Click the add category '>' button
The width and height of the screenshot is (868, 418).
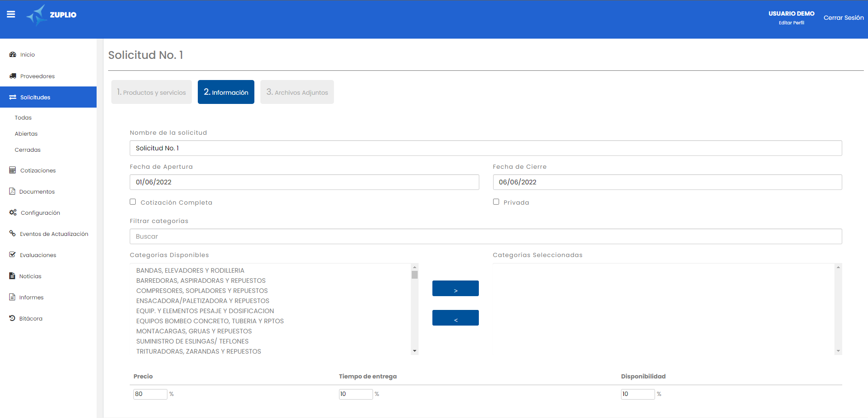(455, 288)
